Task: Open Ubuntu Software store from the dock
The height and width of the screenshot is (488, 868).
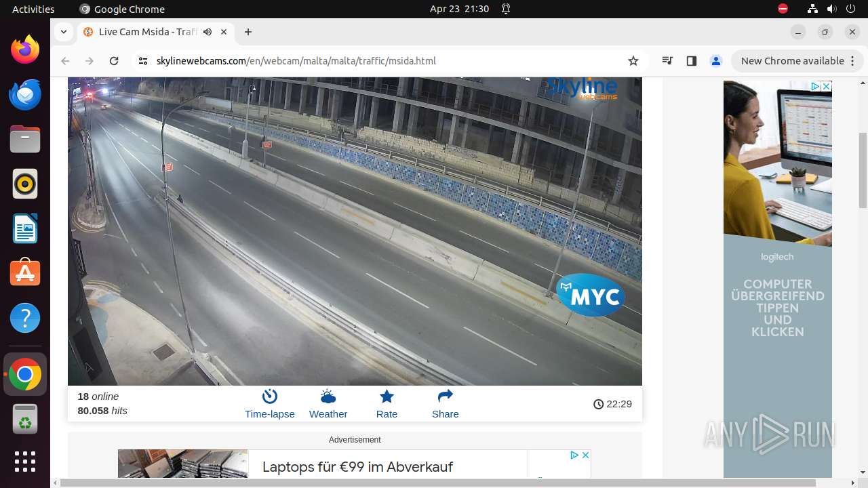Action: point(25,273)
